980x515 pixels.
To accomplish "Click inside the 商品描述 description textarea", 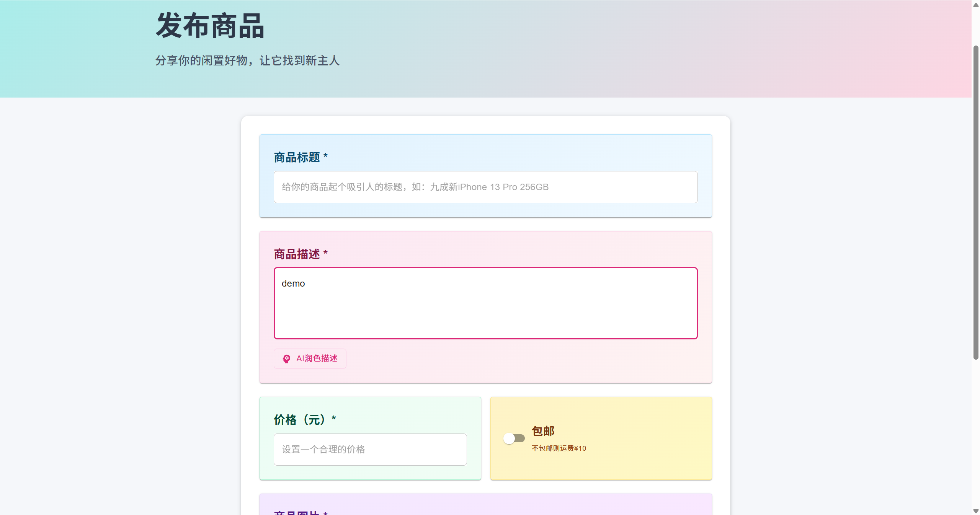I will coord(485,304).
